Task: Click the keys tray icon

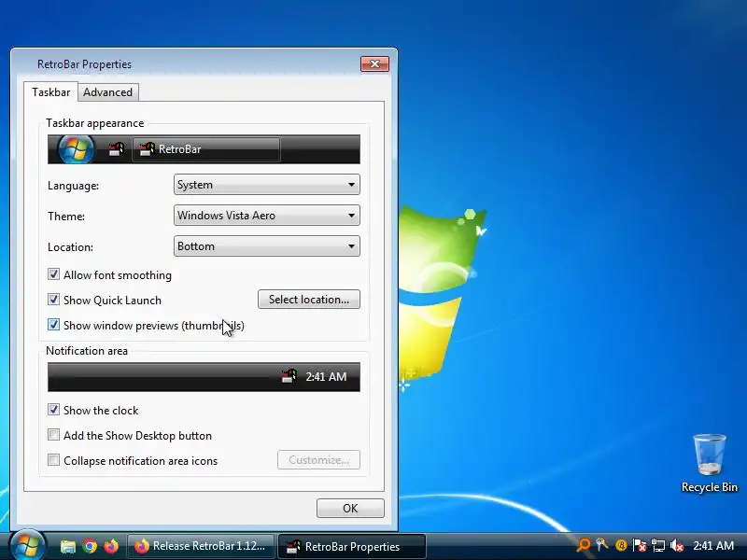Action: [x=601, y=545]
